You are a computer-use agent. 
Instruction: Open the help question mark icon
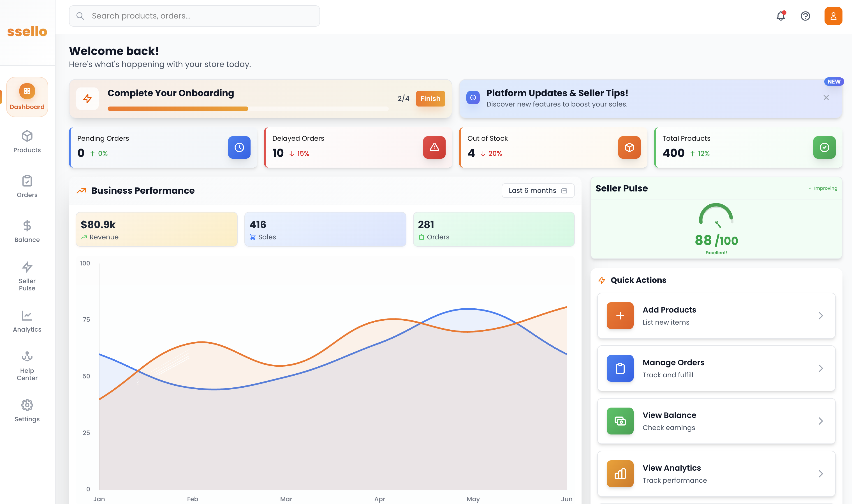pyautogui.click(x=805, y=16)
